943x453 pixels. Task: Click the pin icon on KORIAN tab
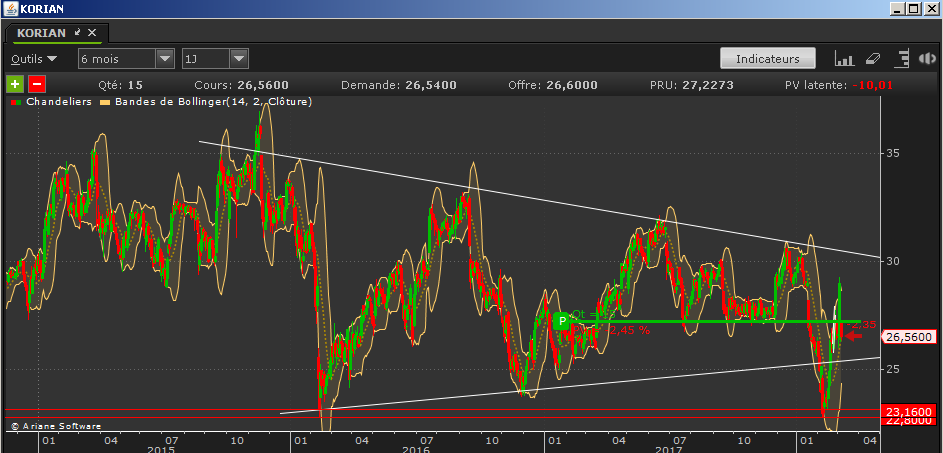pos(78,32)
